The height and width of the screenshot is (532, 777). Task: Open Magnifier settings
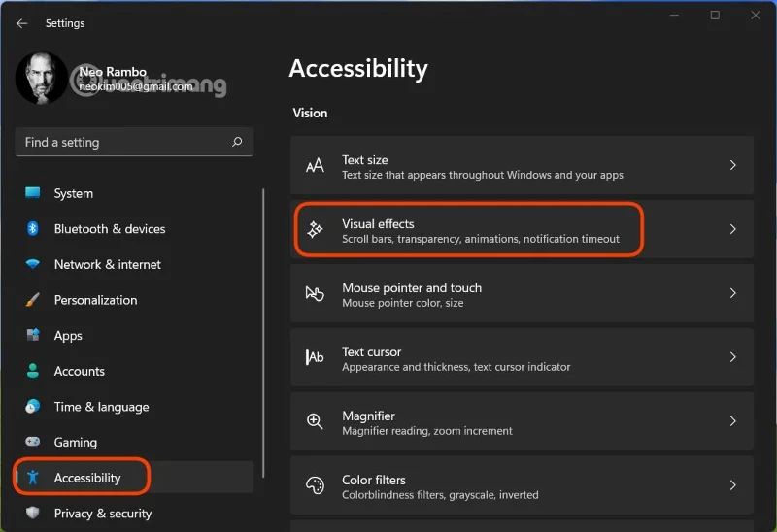pyautogui.click(x=522, y=421)
